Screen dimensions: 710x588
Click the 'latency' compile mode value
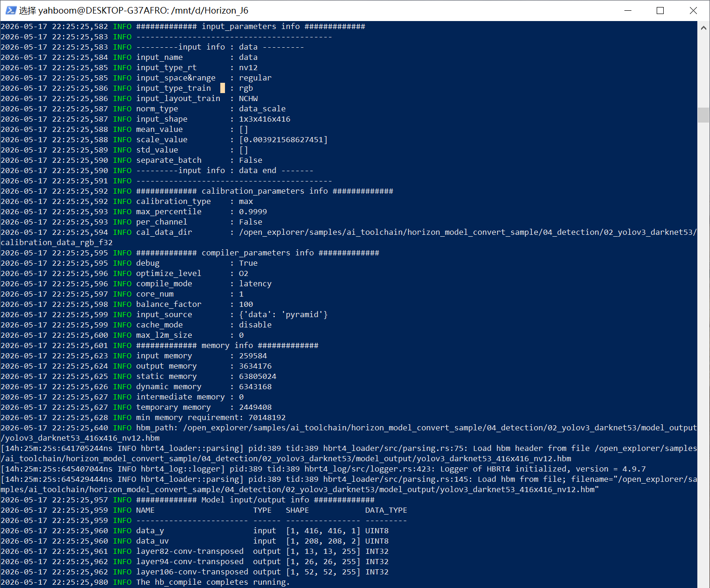(255, 283)
